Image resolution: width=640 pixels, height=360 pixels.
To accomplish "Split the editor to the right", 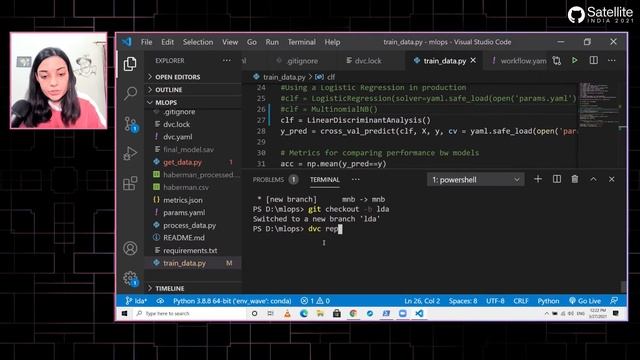I will point(593,60).
